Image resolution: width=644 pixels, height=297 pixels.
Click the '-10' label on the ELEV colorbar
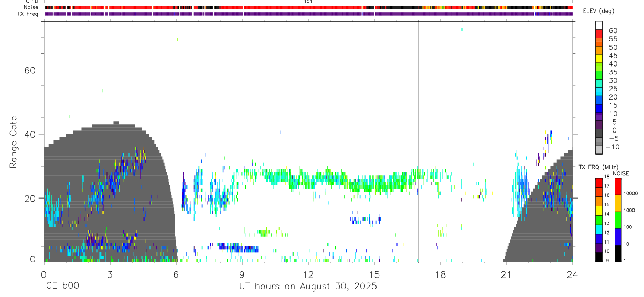point(613,147)
